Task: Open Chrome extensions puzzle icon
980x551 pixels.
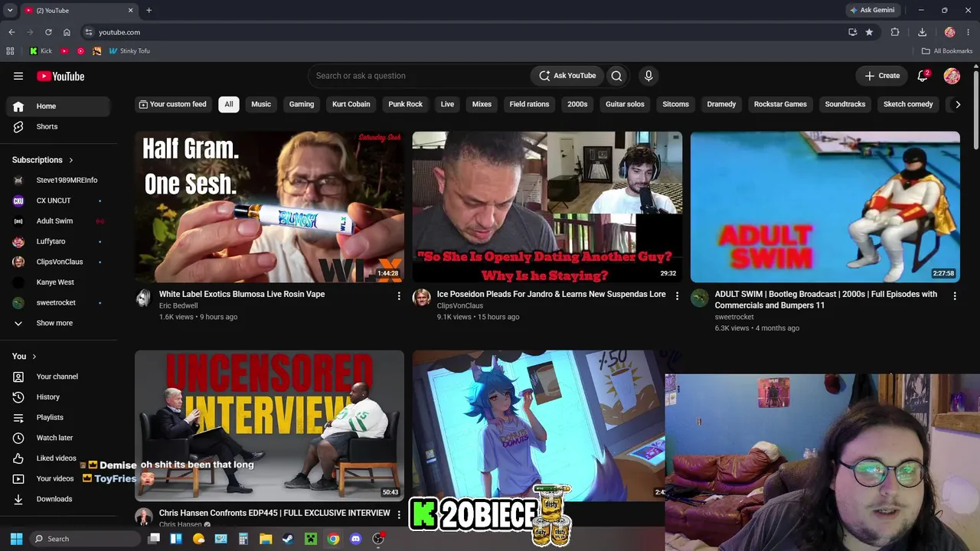Action: 895,32
